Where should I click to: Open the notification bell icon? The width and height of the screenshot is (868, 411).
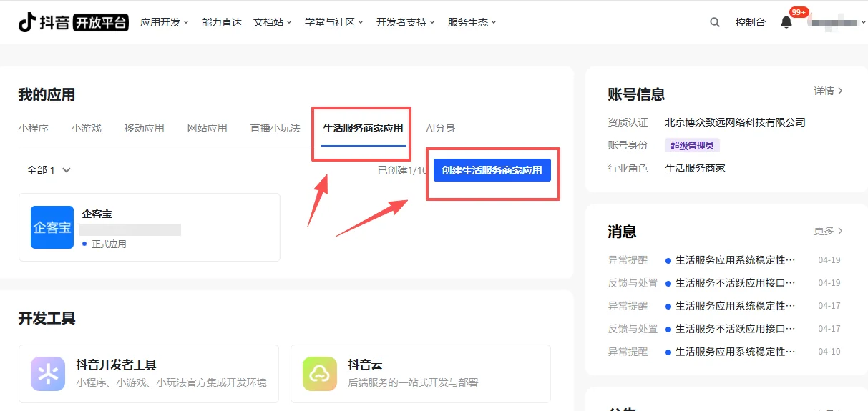pyautogui.click(x=786, y=22)
